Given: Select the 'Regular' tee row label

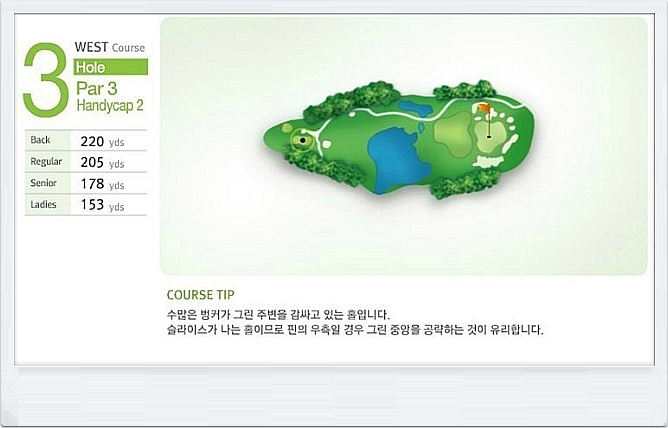Looking at the screenshot, I should click(x=46, y=162).
